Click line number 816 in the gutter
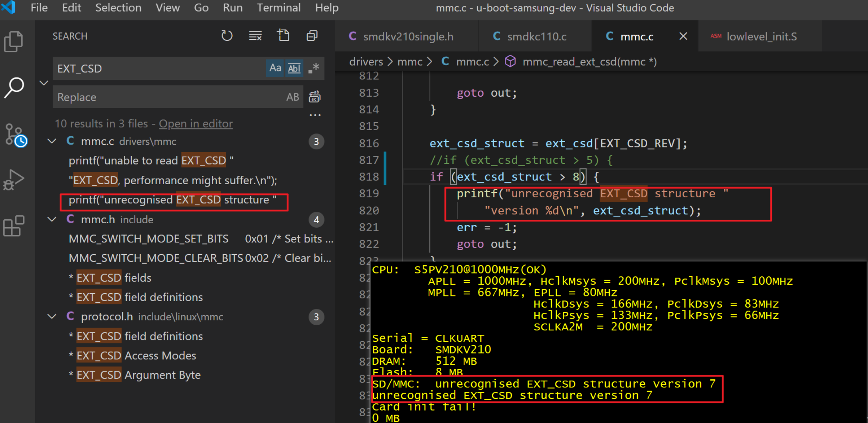This screenshot has height=423, width=868. (369, 143)
